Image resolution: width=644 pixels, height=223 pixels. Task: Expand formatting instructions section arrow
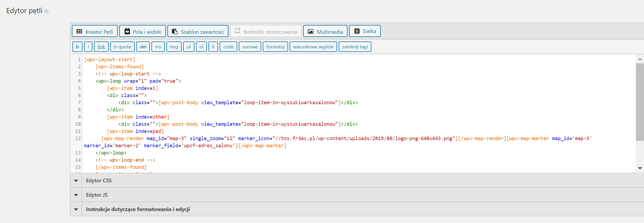[x=76, y=209]
